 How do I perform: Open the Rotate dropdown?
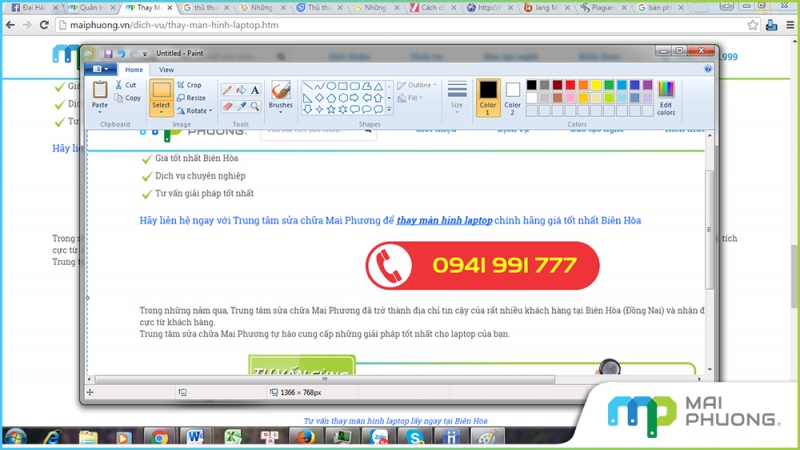coord(194,111)
